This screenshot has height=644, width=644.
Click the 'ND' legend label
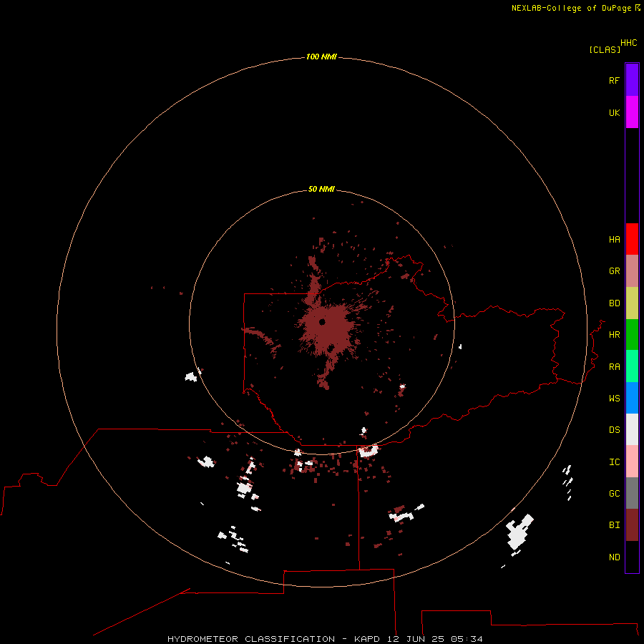614,557
